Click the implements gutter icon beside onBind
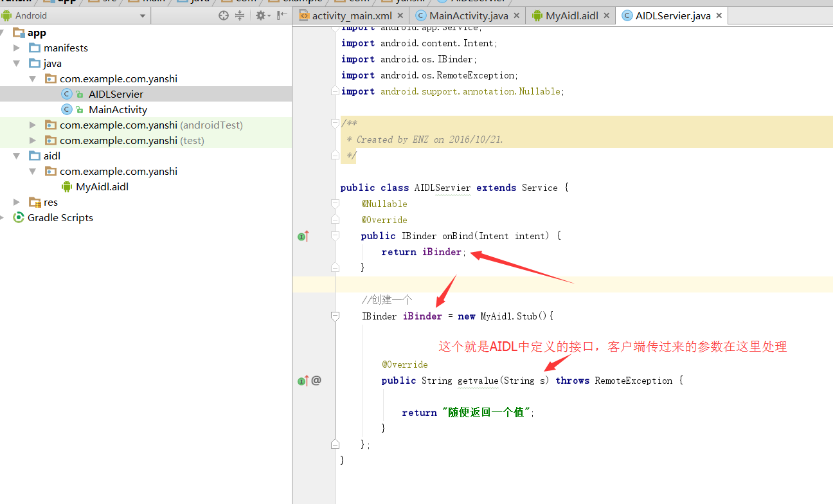 pyautogui.click(x=303, y=236)
